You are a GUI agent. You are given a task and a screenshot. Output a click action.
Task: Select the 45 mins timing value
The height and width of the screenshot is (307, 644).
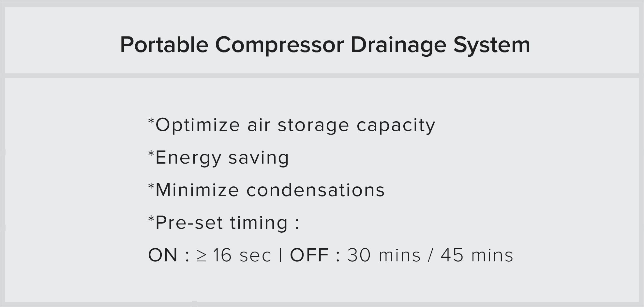(x=477, y=255)
